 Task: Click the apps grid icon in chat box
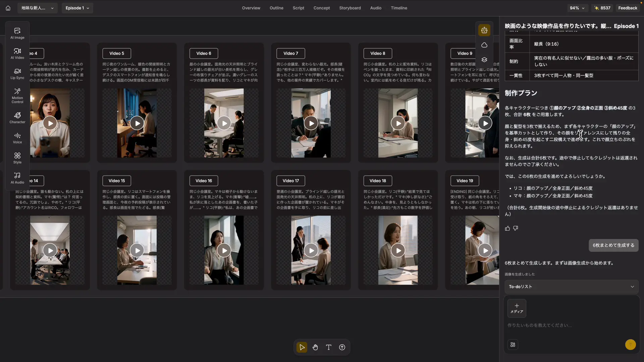pos(513,345)
